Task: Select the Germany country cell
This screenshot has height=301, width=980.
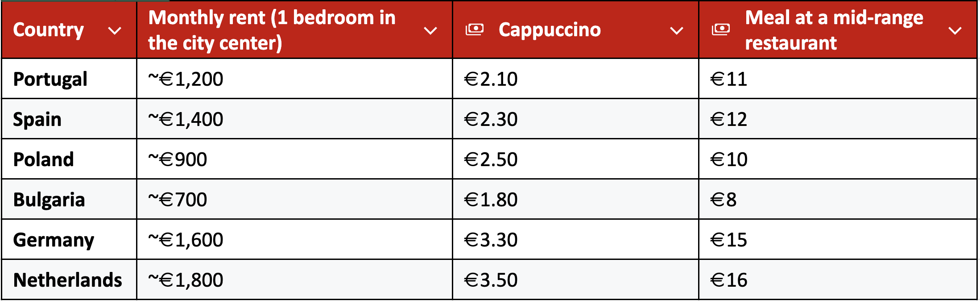Action: tap(69, 239)
